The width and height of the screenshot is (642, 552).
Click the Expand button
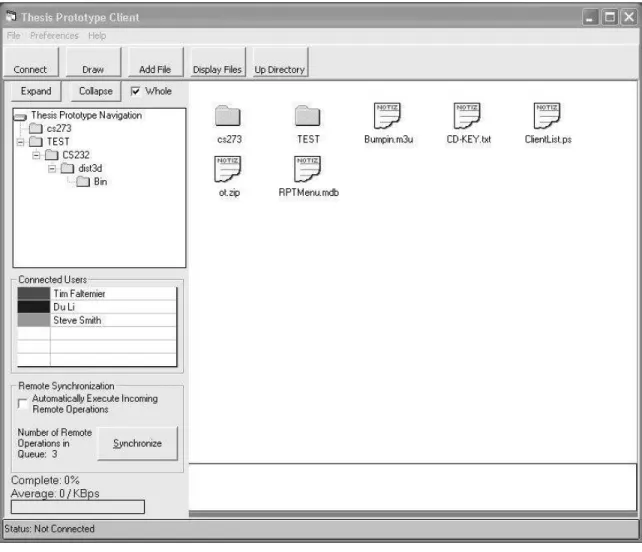pos(36,91)
